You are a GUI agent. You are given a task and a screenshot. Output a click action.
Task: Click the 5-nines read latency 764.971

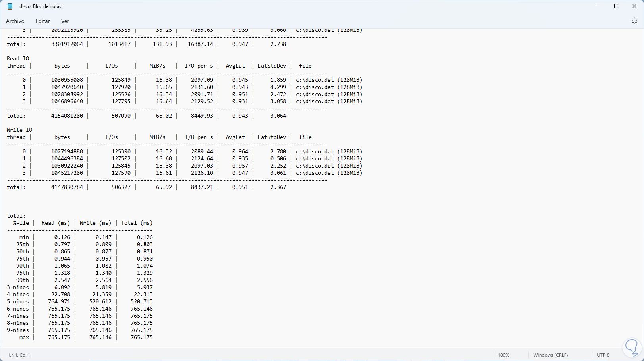[59, 301]
